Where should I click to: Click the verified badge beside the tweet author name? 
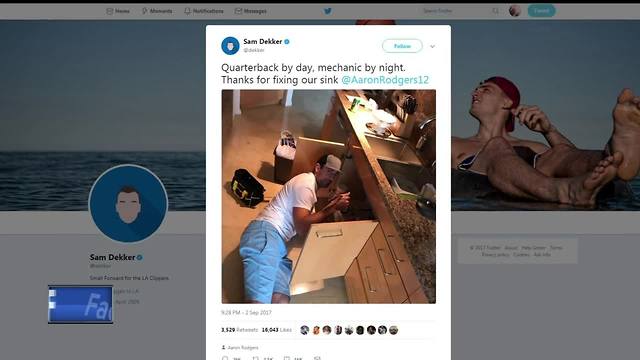tap(287, 42)
